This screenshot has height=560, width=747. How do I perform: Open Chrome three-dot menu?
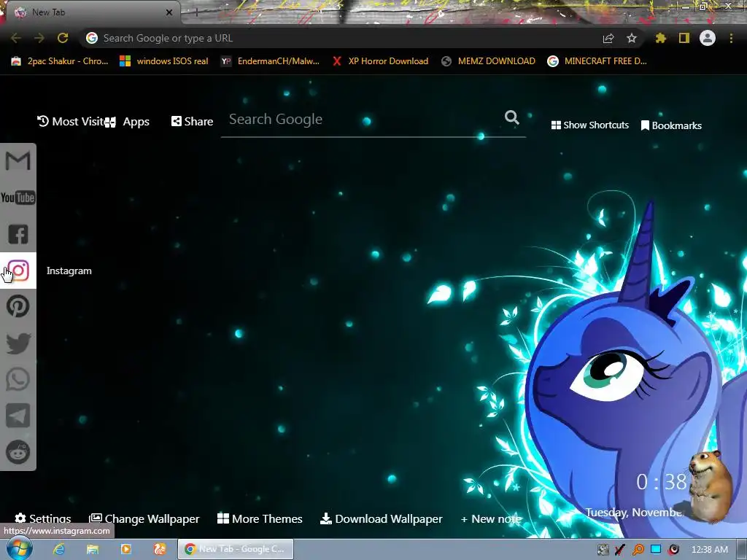pos(731,38)
